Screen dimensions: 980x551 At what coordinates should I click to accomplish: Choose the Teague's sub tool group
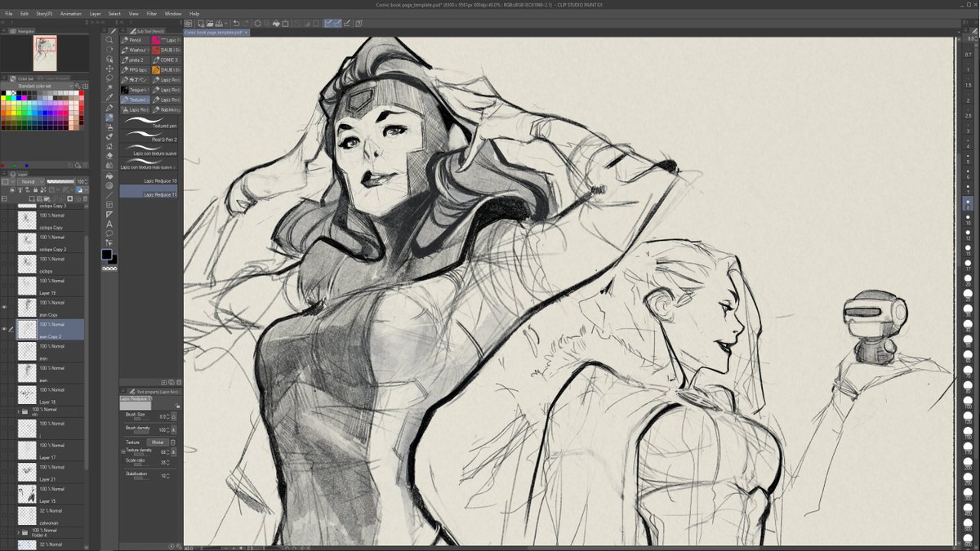click(134, 90)
